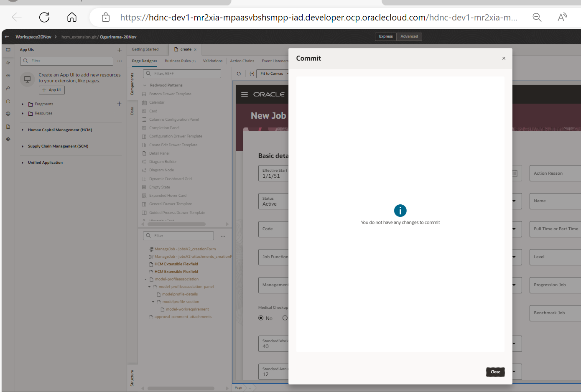Click the site lock icon in address bar
Viewport: 581px width, 392px height.
(x=106, y=17)
